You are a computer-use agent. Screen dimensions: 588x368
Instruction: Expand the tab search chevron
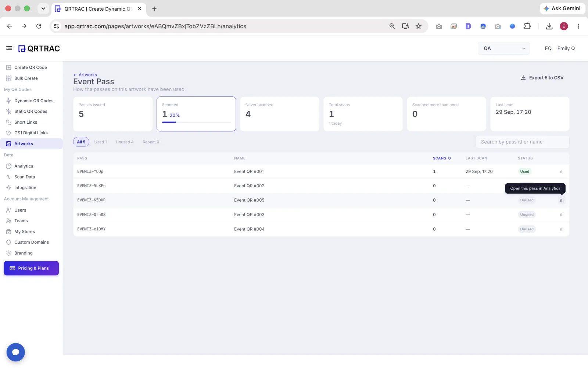click(43, 8)
